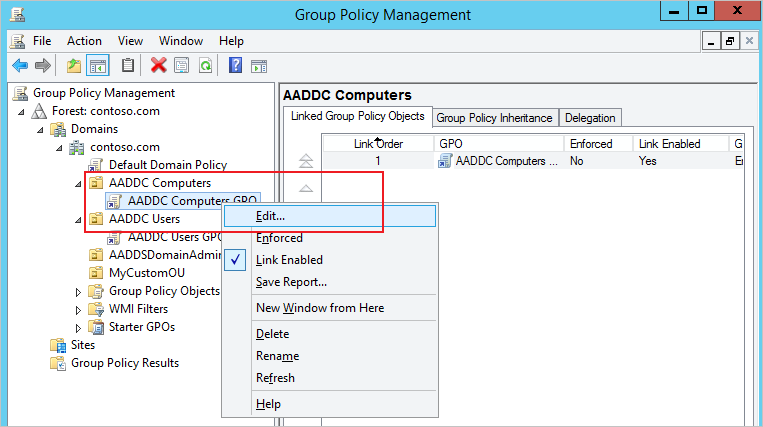Click the Domains folder icon in tree
Screen dimensions: 763x427
click(x=58, y=129)
